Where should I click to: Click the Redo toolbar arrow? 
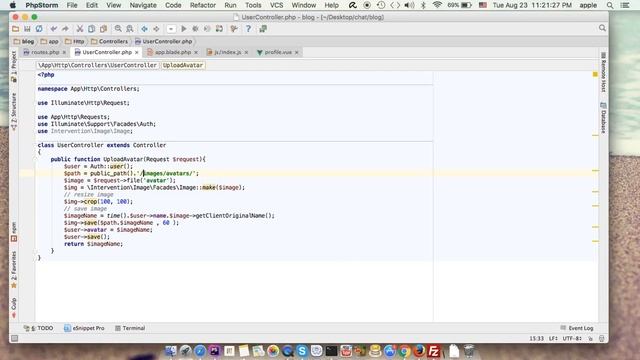pos(65,29)
